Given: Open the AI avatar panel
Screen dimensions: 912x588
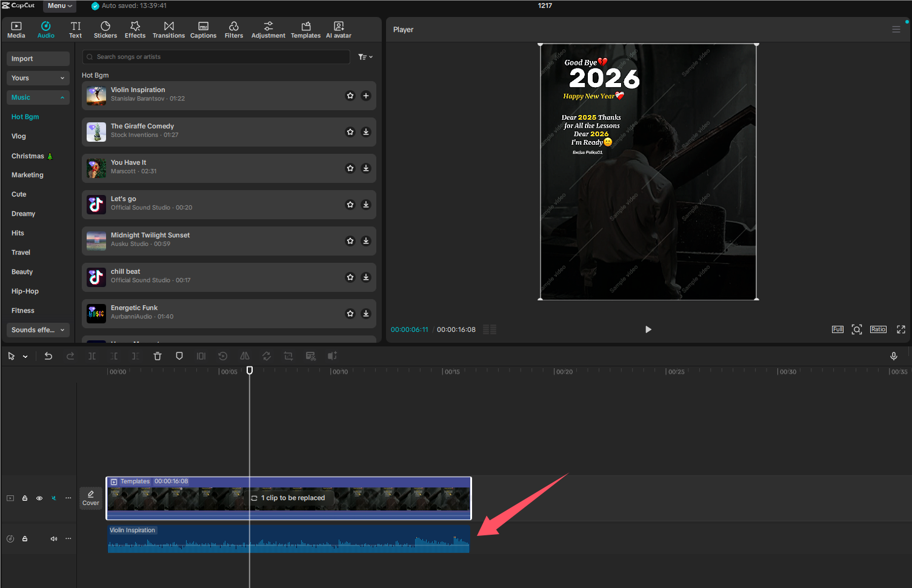Looking at the screenshot, I should pos(338,28).
